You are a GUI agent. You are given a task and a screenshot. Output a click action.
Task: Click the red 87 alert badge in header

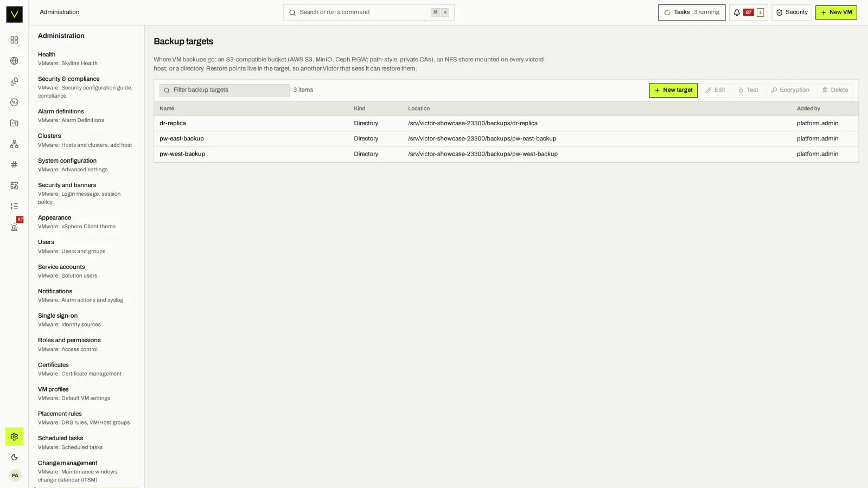click(749, 12)
